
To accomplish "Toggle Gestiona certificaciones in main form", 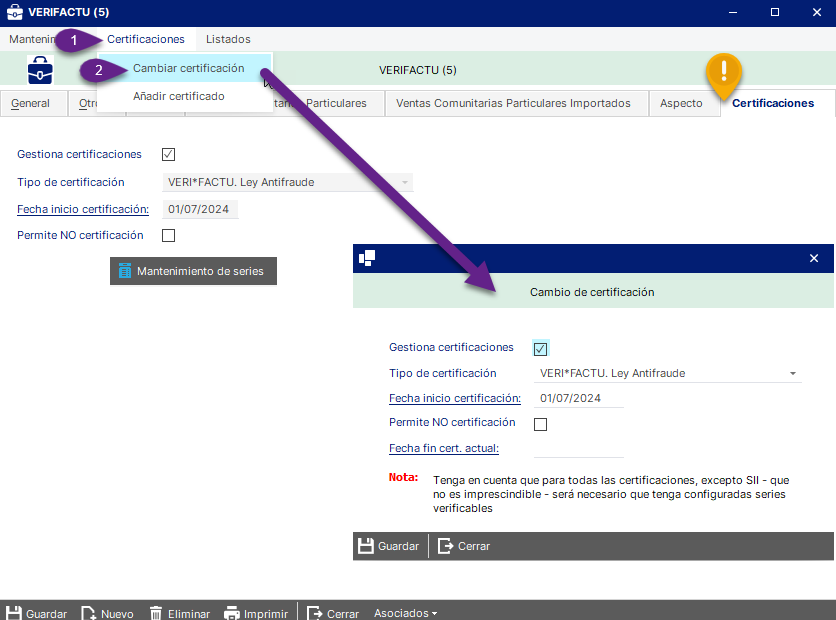I will [168, 155].
